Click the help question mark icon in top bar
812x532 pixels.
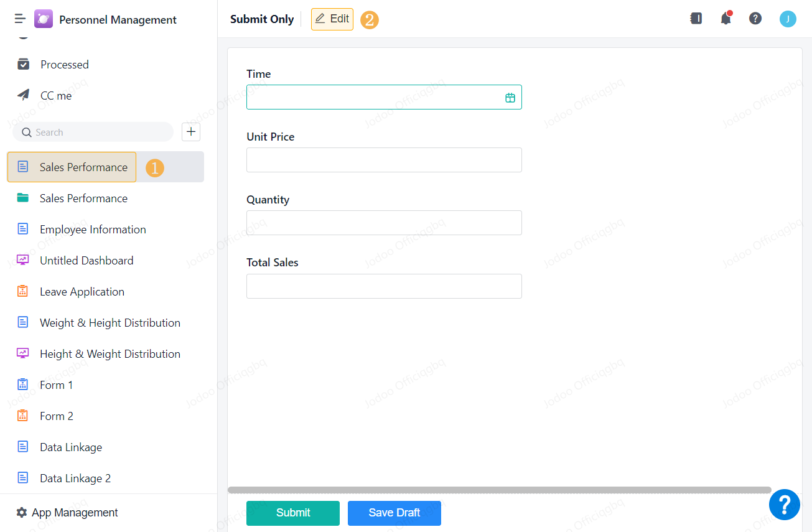pyautogui.click(x=755, y=19)
